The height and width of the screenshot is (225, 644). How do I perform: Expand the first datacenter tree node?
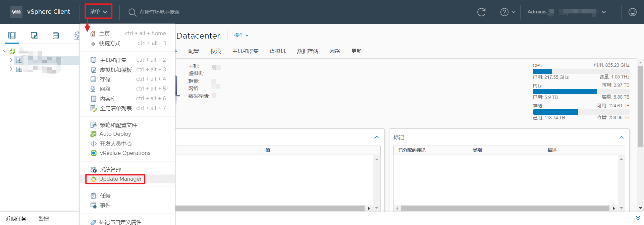[x=11, y=60]
